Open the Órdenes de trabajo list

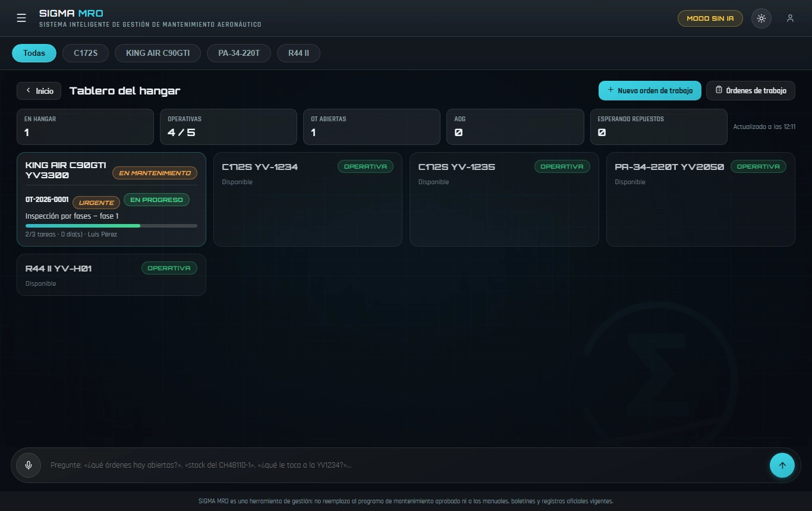pyautogui.click(x=751, y=90)
